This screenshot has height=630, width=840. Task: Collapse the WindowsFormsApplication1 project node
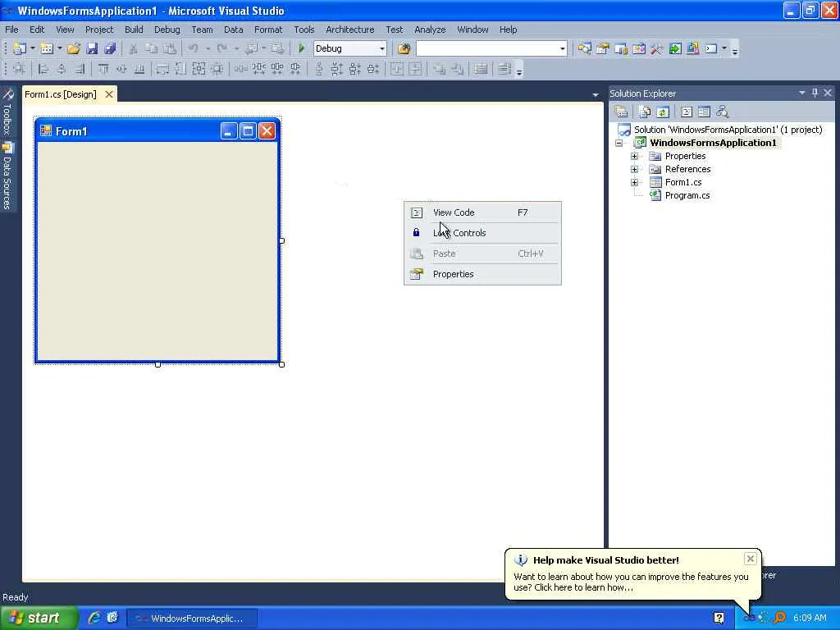tap(619, 143)
